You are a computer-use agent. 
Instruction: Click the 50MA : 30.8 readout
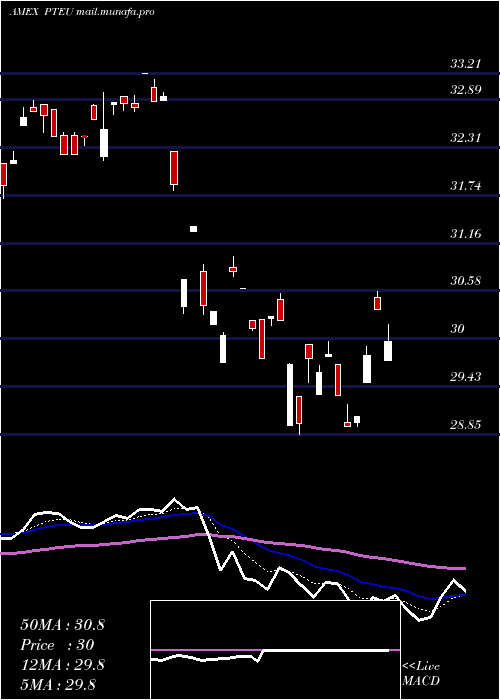point(62,625)
